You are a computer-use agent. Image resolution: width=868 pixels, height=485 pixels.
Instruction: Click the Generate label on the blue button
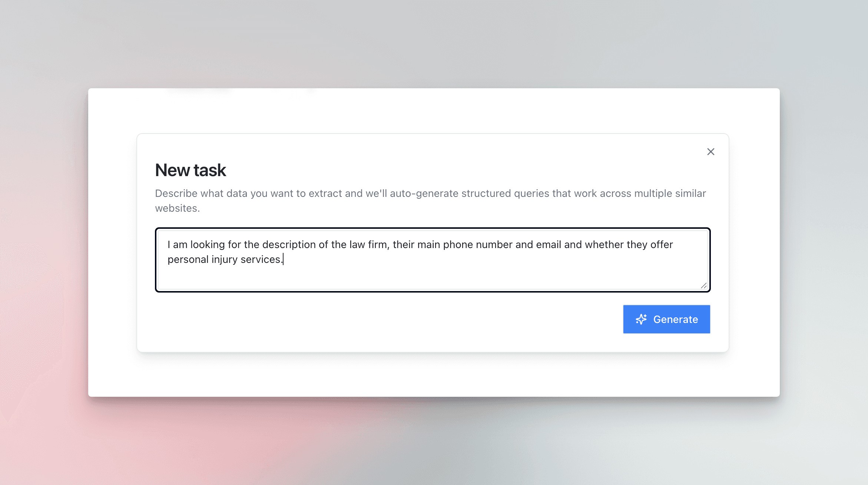click(x=676, y=319)
